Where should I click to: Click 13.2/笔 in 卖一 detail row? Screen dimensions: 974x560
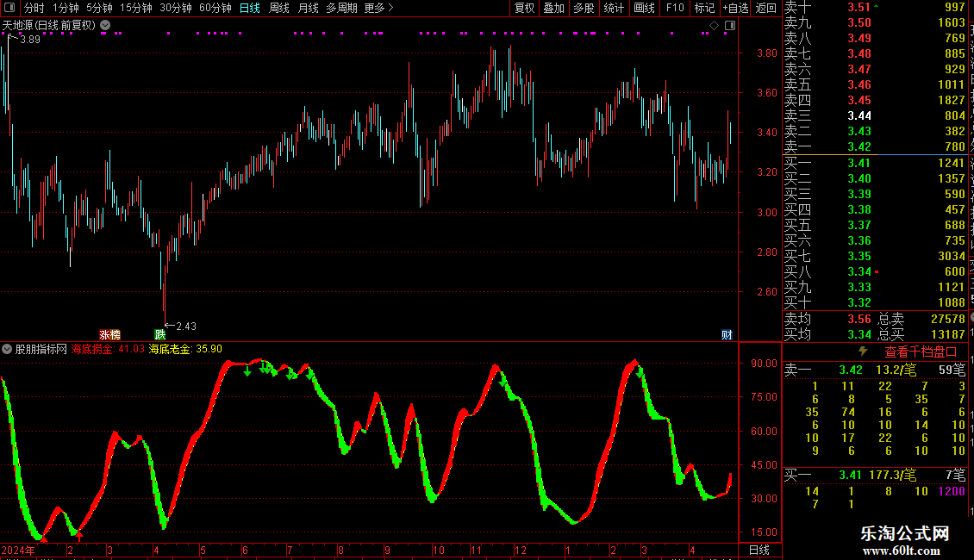(x=896, y=370)
